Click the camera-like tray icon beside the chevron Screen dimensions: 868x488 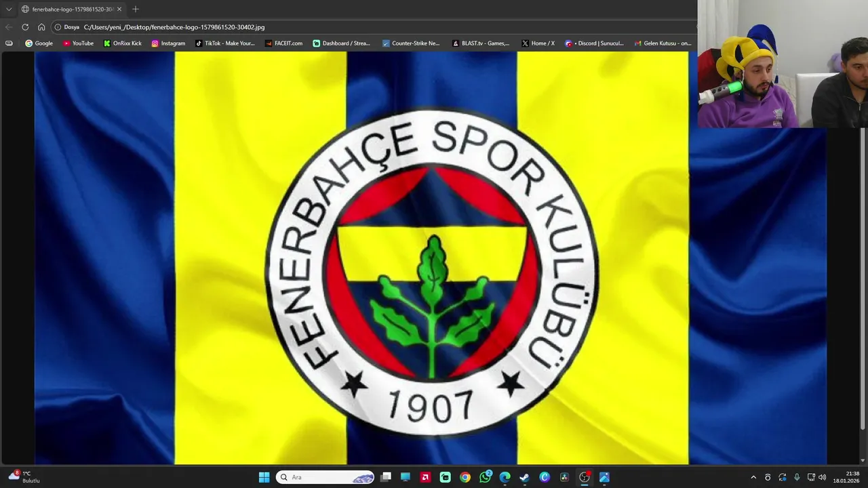tap(768, 477)
